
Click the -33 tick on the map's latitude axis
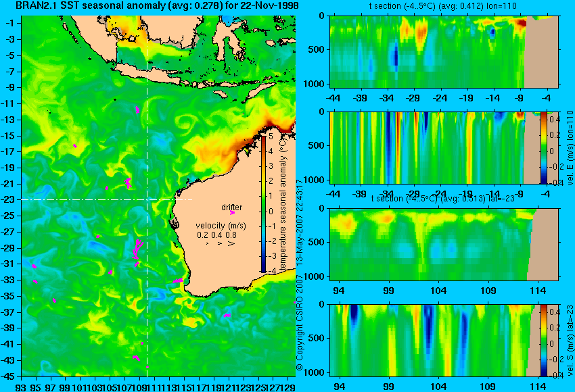pyautogui.click(x=10, y=280)
